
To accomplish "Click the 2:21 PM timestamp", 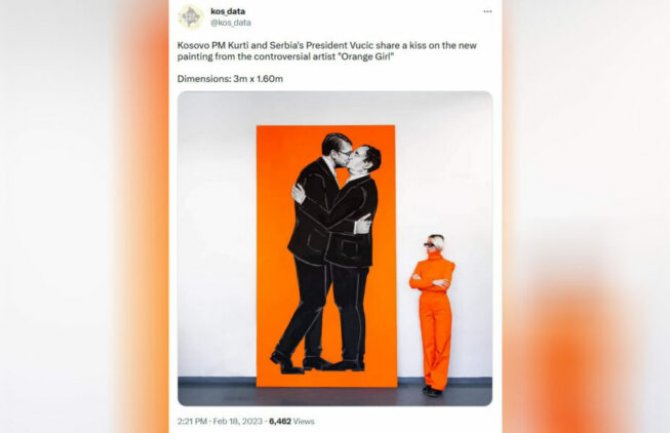I will pyautogui.click(x=192, y=421).
